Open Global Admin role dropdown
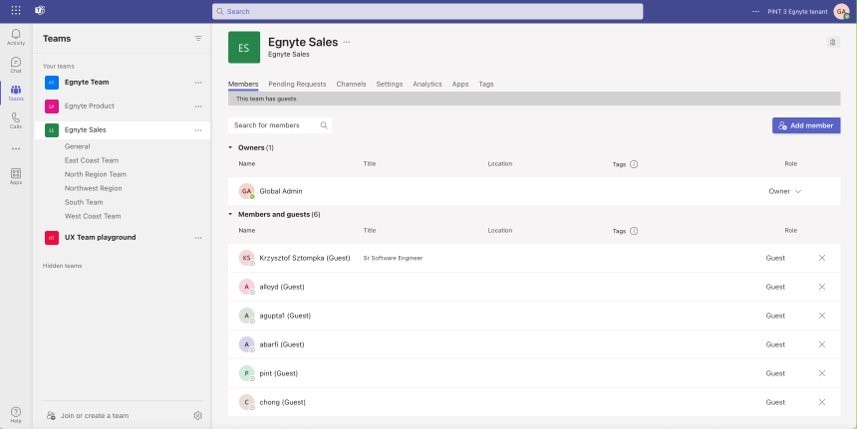The height and width of the screenshot is (429, 857). [785, 191]
